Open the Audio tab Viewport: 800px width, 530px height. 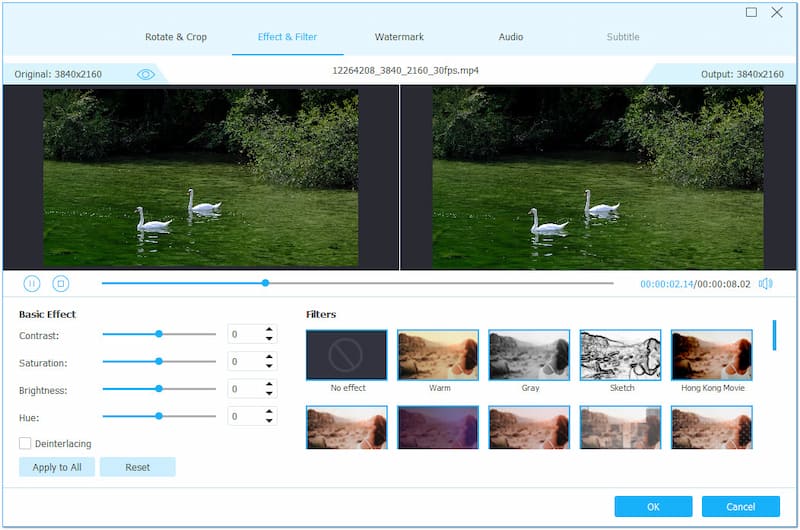coord(511,37)
